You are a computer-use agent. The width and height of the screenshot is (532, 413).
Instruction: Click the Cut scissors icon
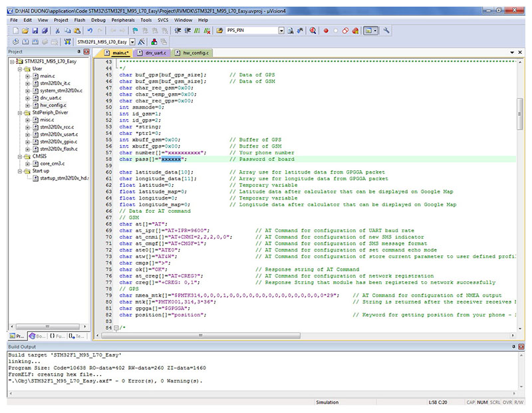pyautogui.click(x=58, y=31)
